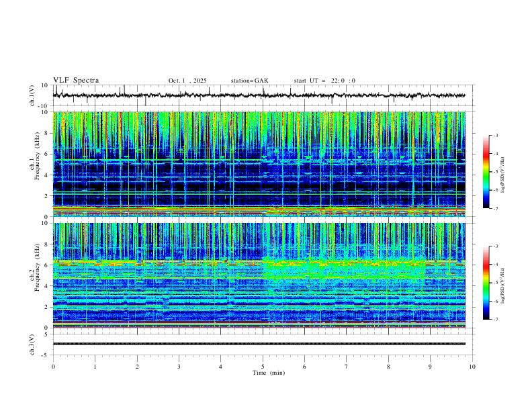The height and width of the screenshot is (411, 532).
Task: Click the ch.1 spectrogram panel
Action: pyautogui.click(x=259, y=164)
